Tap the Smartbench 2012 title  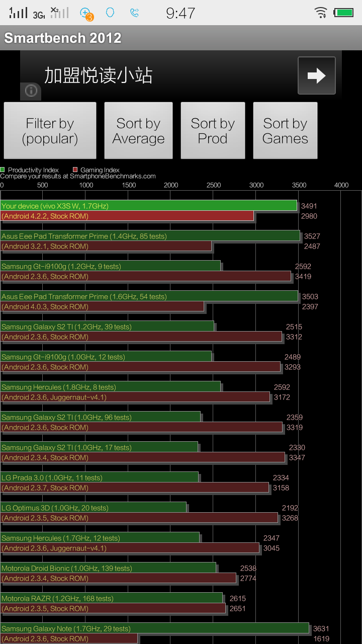click(x=63, y=38)
